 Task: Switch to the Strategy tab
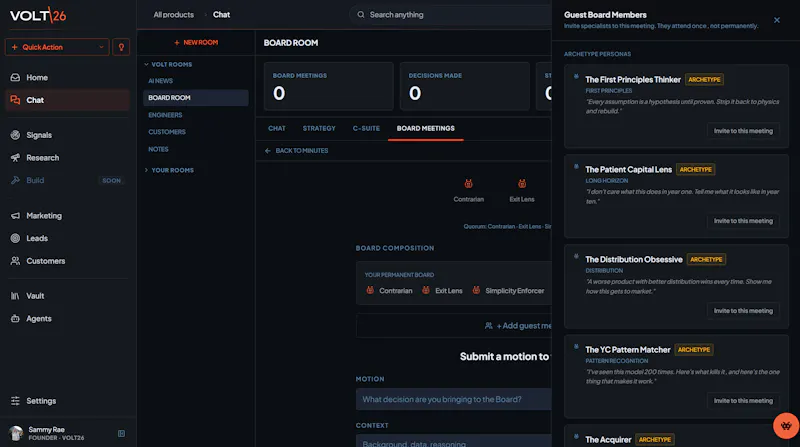[x=319, y=129]
